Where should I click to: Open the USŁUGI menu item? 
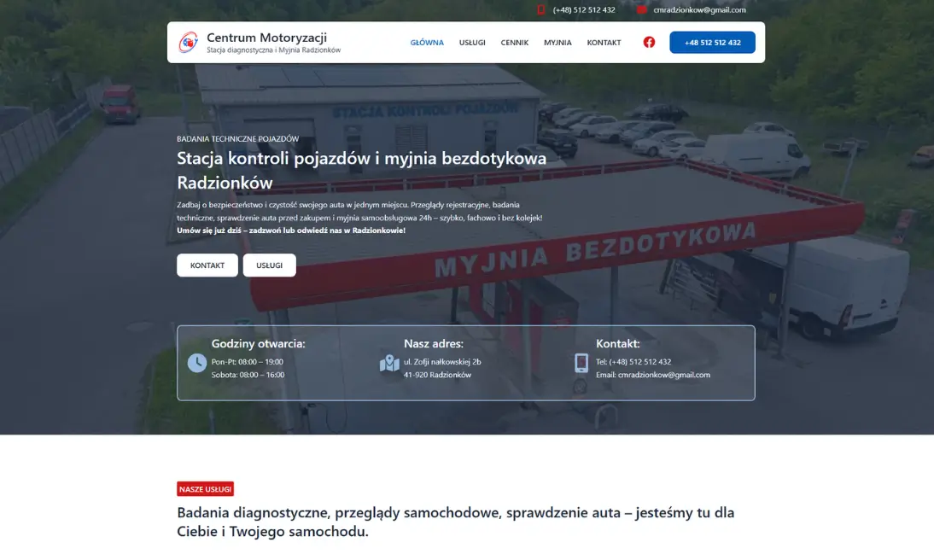pyautogui.click(x=472, y=43)
